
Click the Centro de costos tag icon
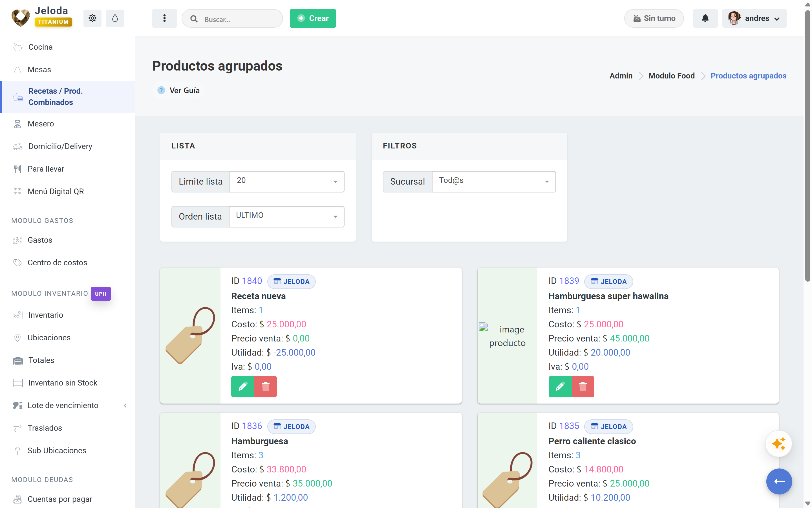point(17,263)
